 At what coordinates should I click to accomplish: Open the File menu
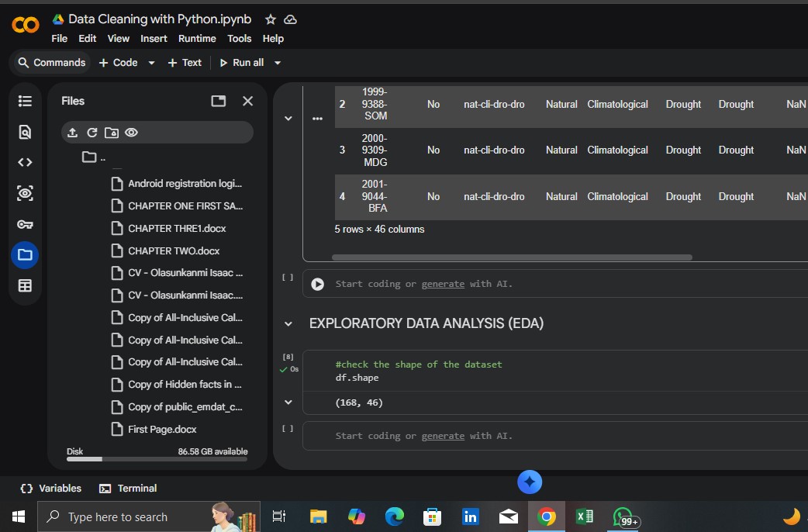pos(59,39)
